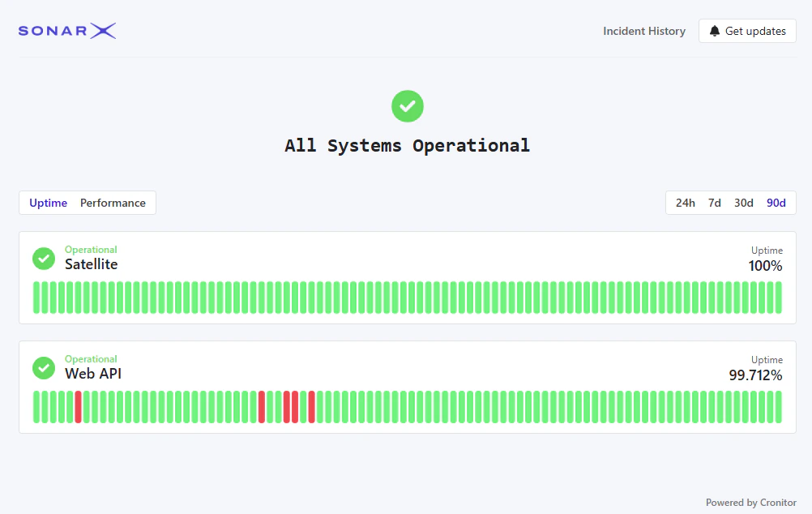Click the 99.712% uptime value
Viewport: 812px width, 514px height.
pos(755,375)
